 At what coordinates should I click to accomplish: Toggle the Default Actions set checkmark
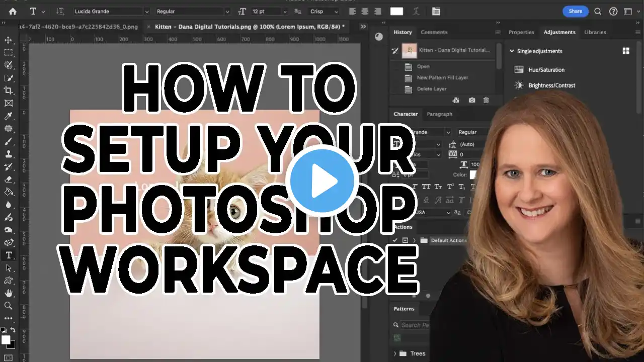(x=396, y=240)
